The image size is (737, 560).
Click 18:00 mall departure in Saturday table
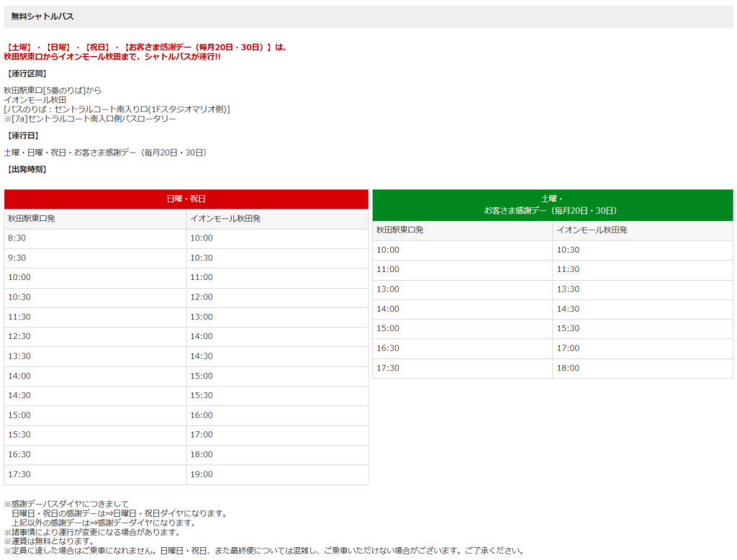pos(569,368)
